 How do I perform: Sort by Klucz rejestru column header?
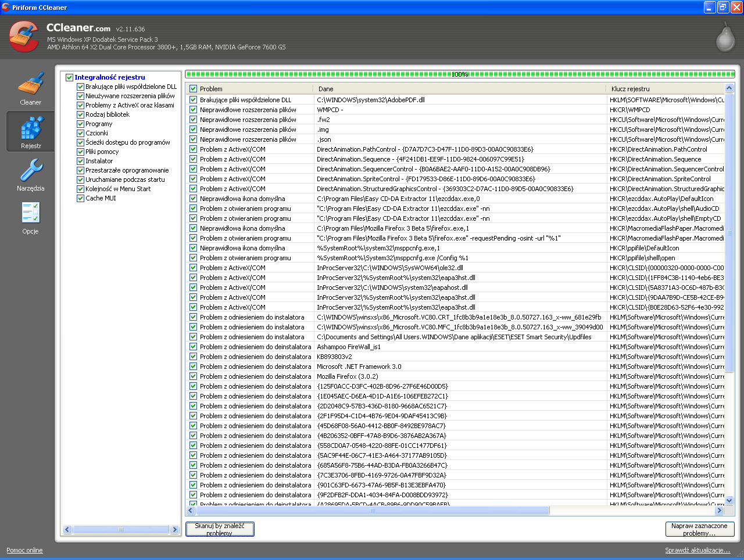[x=666, y=89]
